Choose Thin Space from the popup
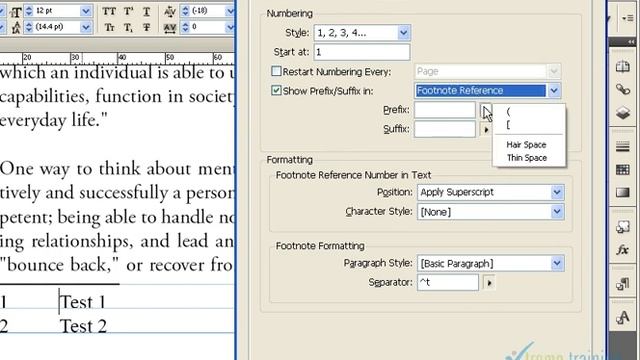Image resolution: width=640 pixels, height=360 pixels. [527, 158]
